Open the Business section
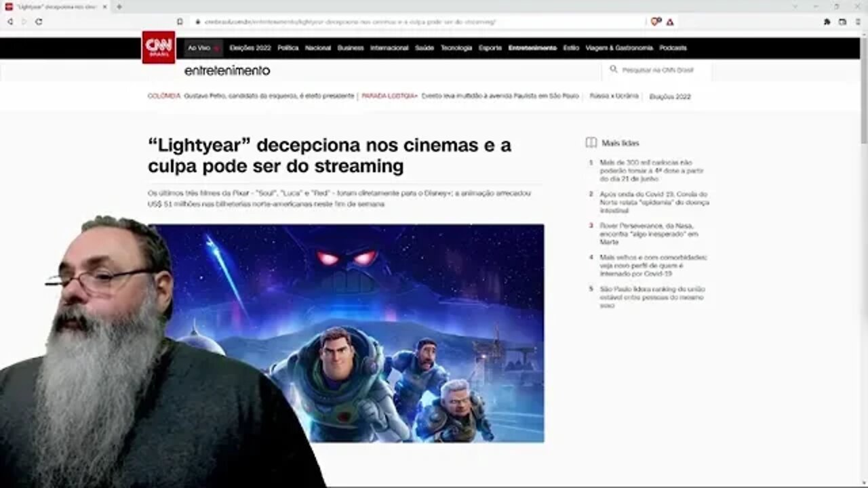 tap(351, 48)
